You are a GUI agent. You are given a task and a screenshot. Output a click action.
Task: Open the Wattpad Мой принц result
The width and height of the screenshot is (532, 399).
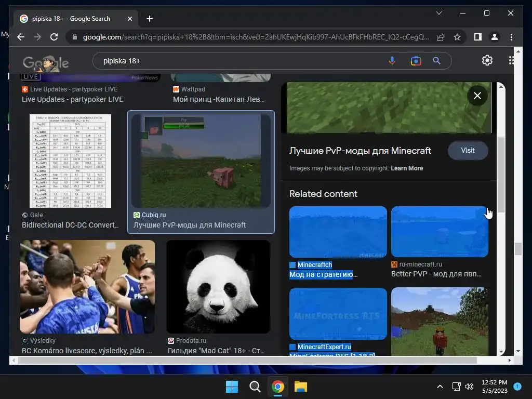219,99
